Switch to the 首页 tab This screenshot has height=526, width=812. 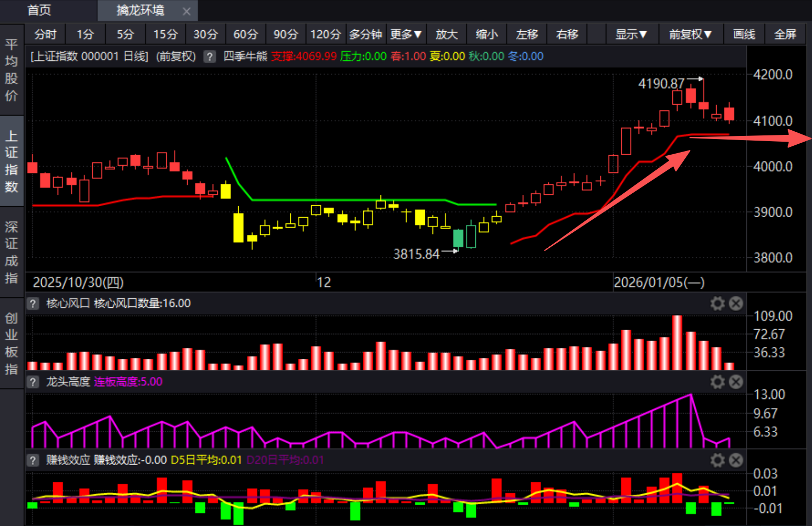point(39,10)
